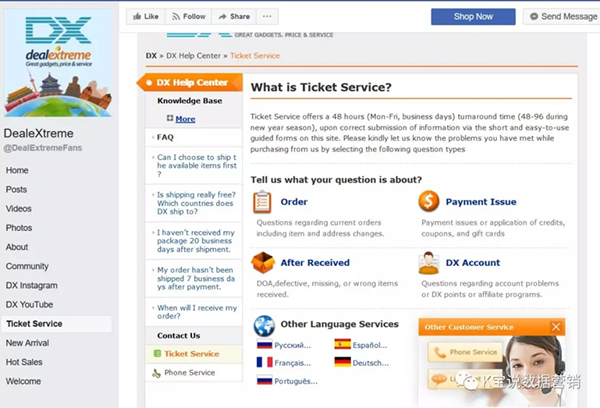Screen dimensions: 600x408
Task: Click the Send Message button
Action: [x=562, y=16]
